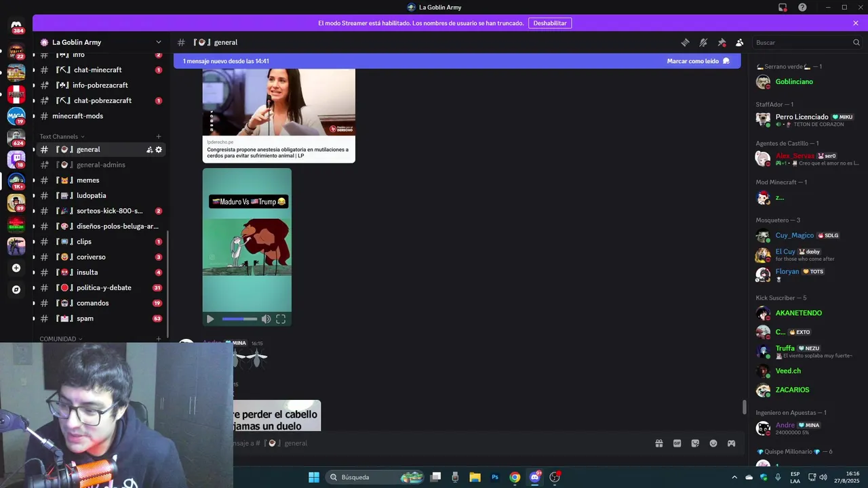Viewport: 868px width, 488px height.
Task: Click the message scrollbar thumb
Action: click(744, 407)
